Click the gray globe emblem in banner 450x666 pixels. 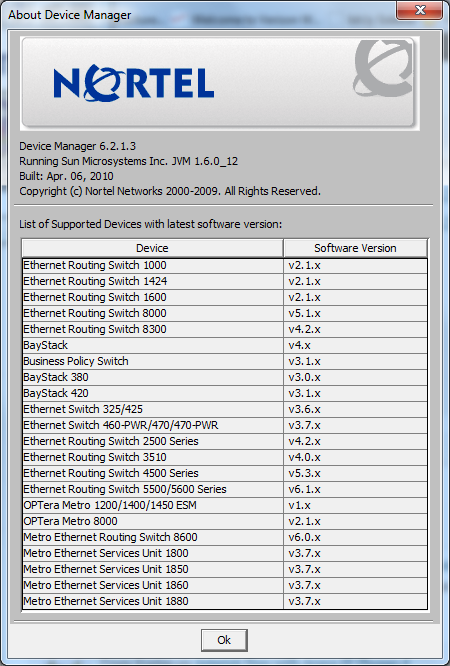tap(383, 68)
